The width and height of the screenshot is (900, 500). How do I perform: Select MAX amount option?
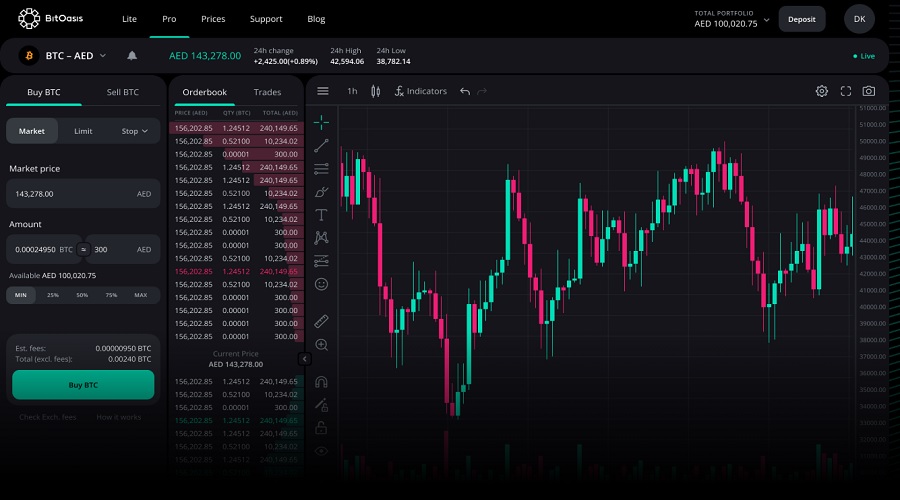click(x=141, y=295)
